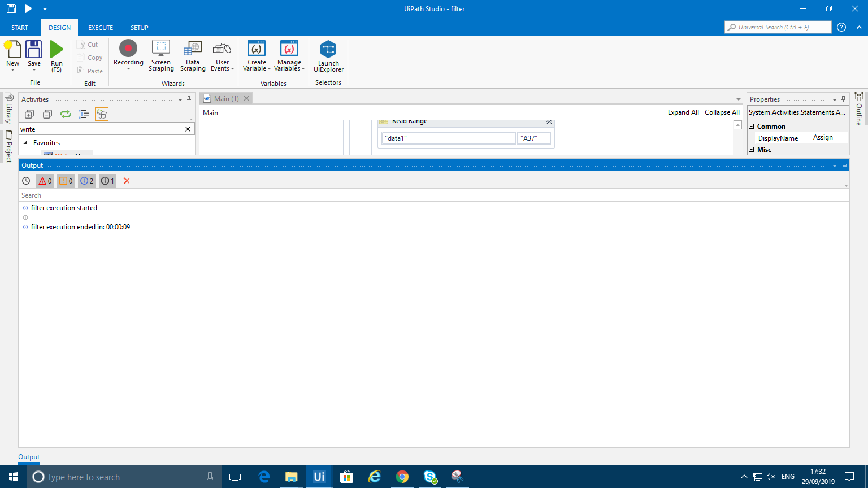Click the green refresh icon in Activities

(x=66, y=114)
